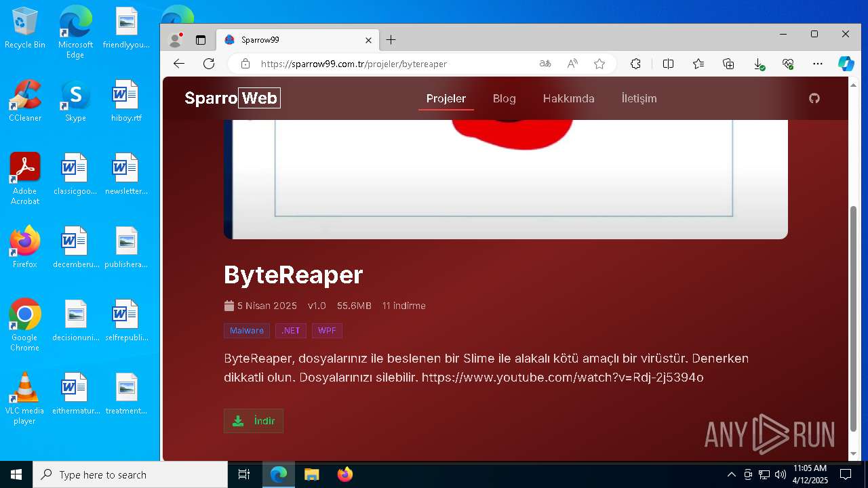
Task: Open the Edge profile avatar icon
Action: point(175,40)
